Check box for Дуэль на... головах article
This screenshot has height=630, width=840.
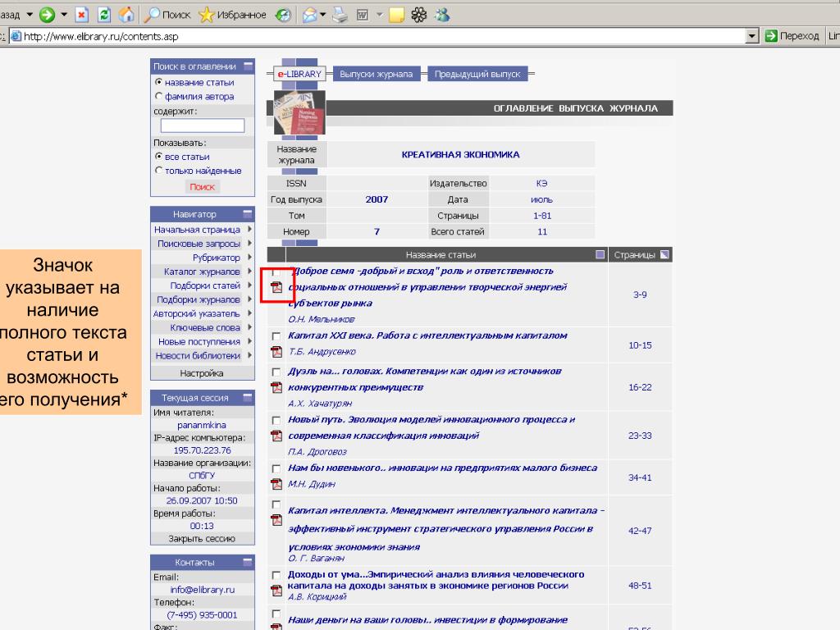click(x=276, y=372)
